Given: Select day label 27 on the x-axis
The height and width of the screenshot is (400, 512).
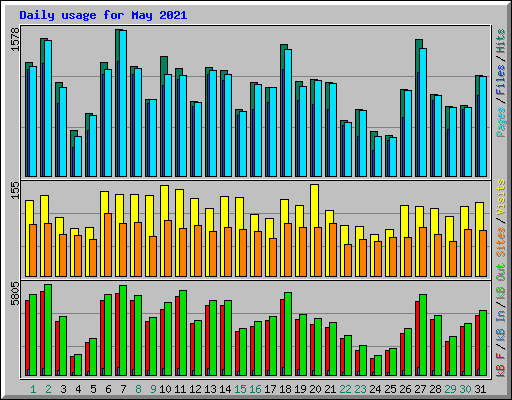Looking at the screenshot, I should [420, 389].
